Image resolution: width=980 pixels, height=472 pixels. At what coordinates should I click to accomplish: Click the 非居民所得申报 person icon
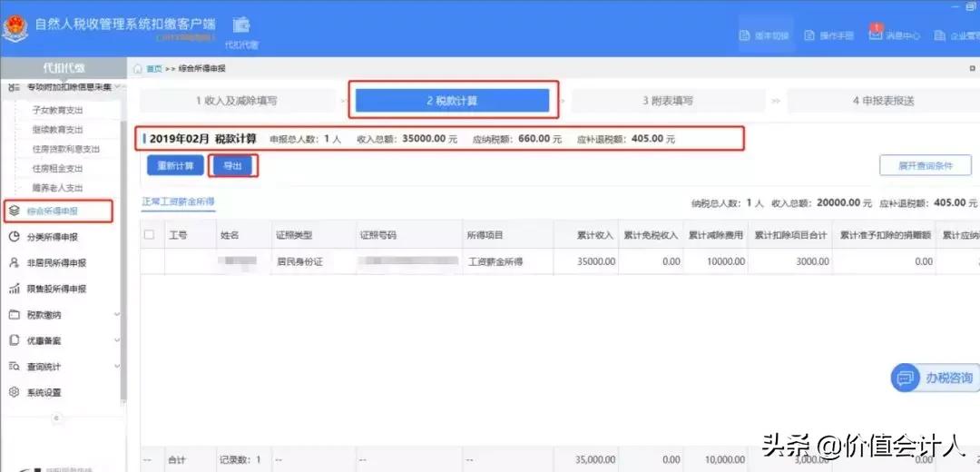[x=15, y=262]
